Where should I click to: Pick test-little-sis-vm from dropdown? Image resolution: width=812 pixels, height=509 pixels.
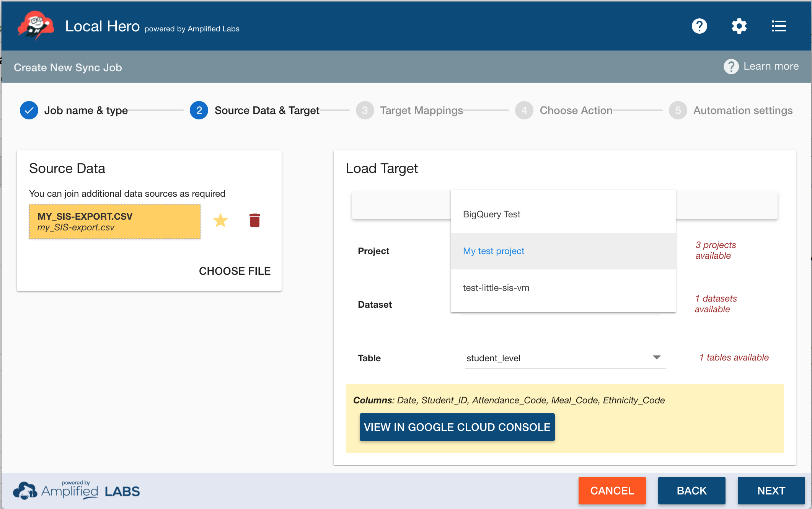(496, 288)
